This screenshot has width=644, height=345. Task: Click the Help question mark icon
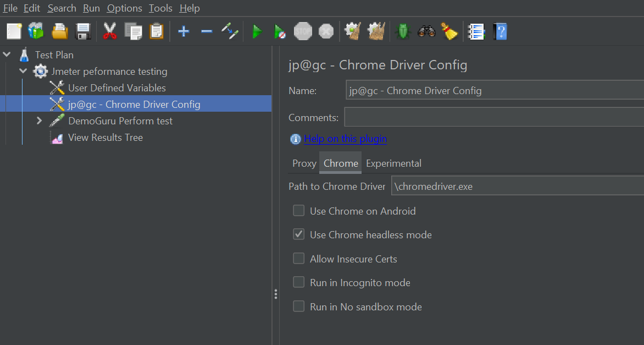tap(499, 32)
